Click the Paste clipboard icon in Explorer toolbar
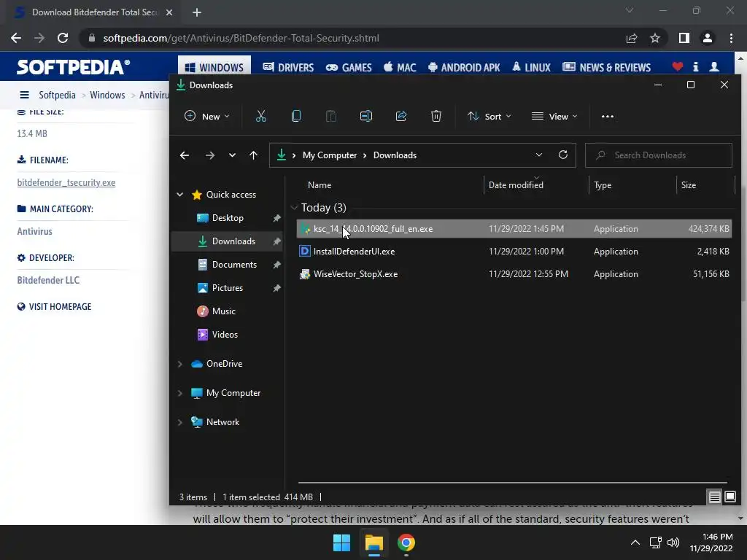 pos(330,116)
